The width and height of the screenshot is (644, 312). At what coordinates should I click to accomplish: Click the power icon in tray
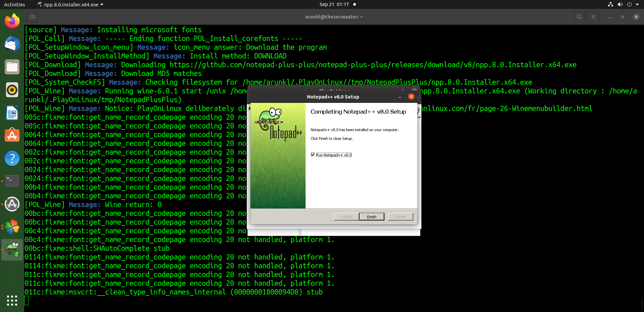pyautogui.click(x=629, y=4)
